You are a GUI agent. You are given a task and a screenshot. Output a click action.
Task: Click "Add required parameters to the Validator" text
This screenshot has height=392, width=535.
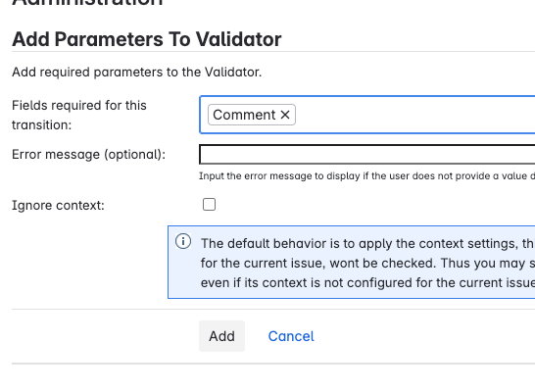point(137,72)
